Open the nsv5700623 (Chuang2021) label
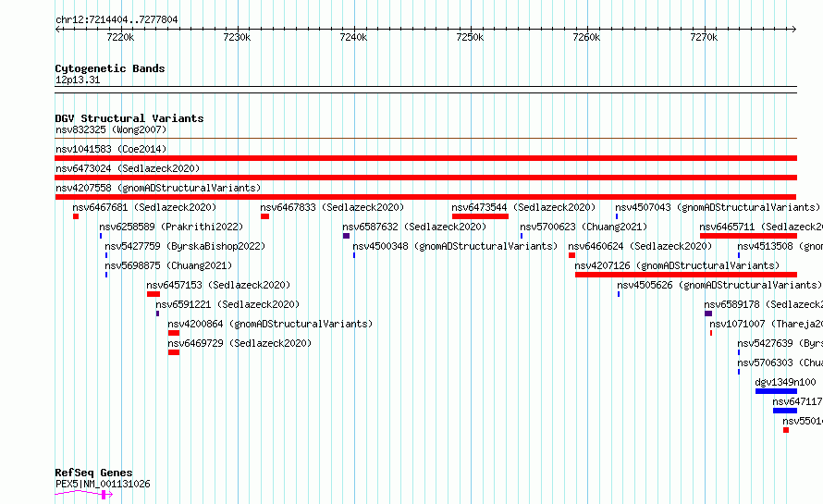Viewport: 823px width, 504px height. pyautogui.click(x=583, y=227)
